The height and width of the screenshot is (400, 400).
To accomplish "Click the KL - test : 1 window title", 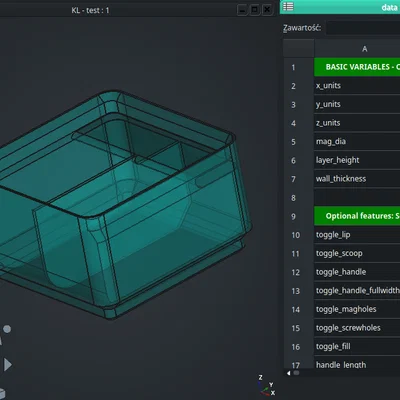I will (90, 10).
